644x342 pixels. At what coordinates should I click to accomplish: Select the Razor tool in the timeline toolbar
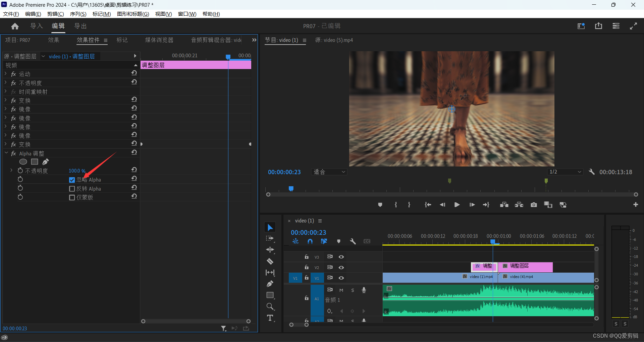270,261
